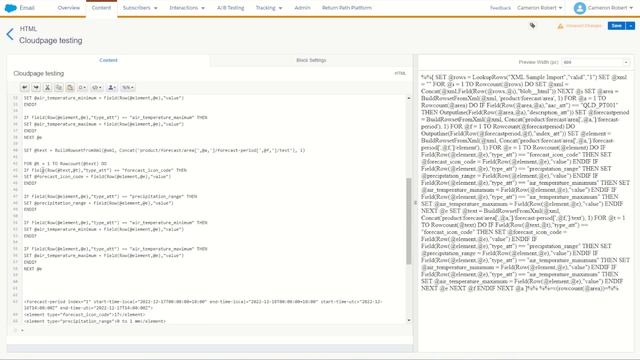The height and width of the screenshot is (360, 640).
Task: Go back using the left chevron arrow
Action: 10,34
